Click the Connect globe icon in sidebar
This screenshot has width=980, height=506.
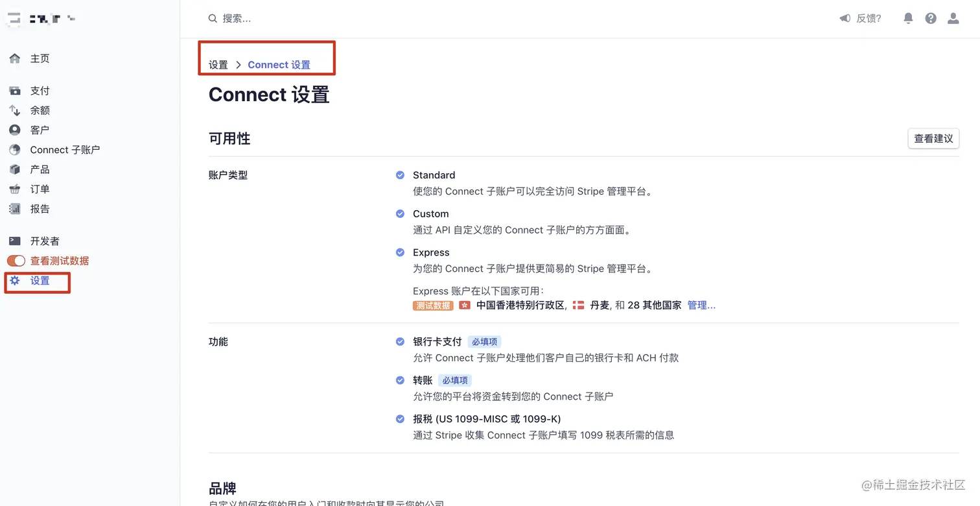(15, 150)
